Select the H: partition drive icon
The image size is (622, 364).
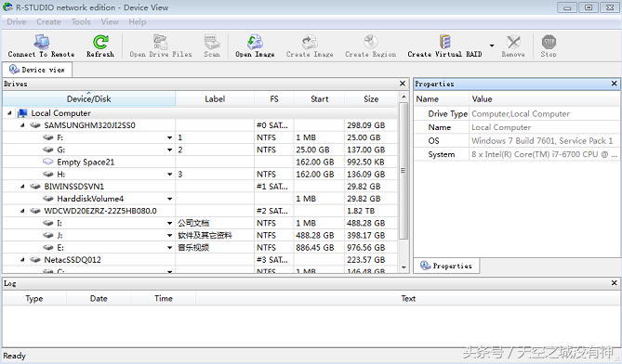[48, 175]
